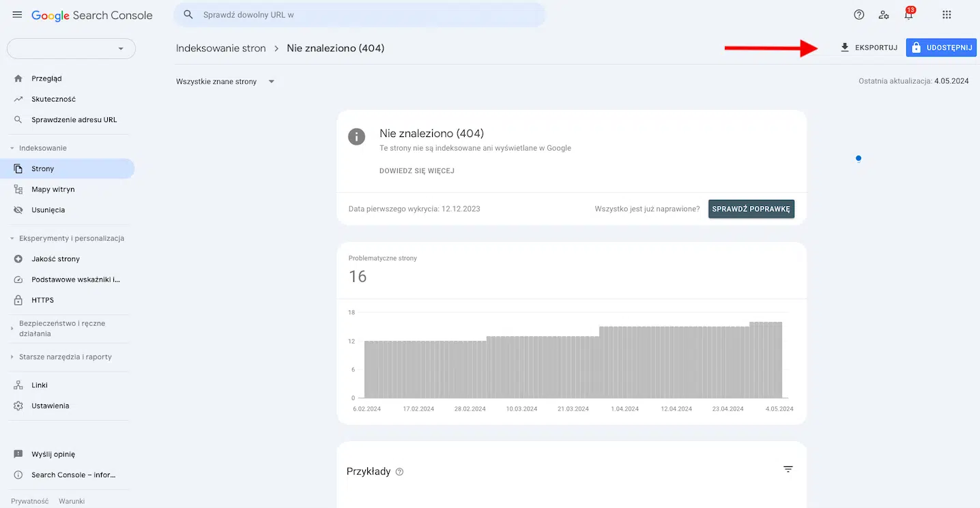Click the Problematyczne strony count 16

pyautogui.click(x=358, y=276)
